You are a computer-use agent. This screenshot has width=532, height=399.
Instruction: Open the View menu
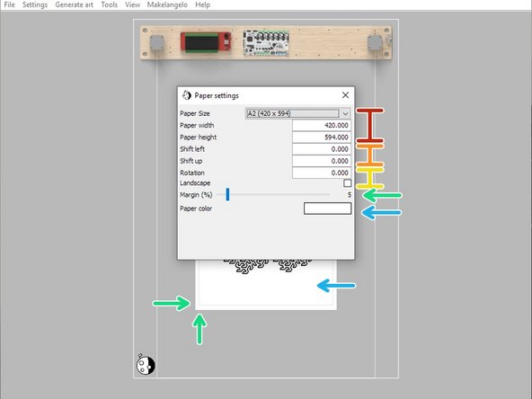click(132, 4)
